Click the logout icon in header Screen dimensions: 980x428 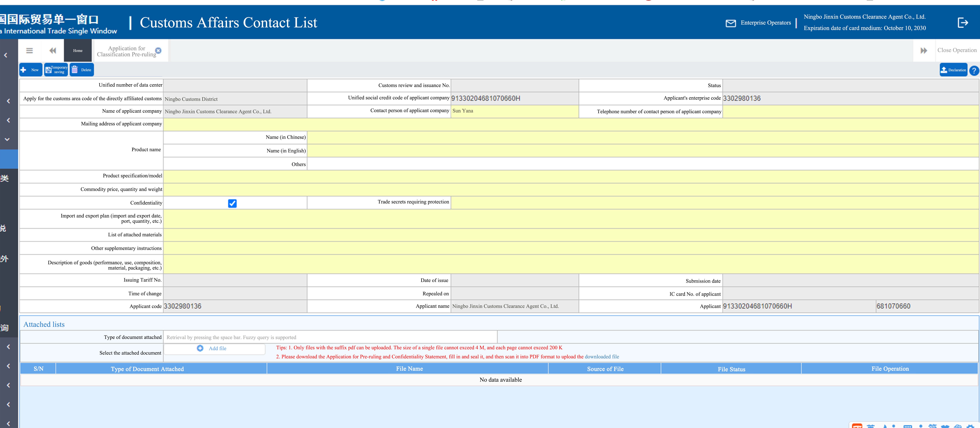[962, 23]
